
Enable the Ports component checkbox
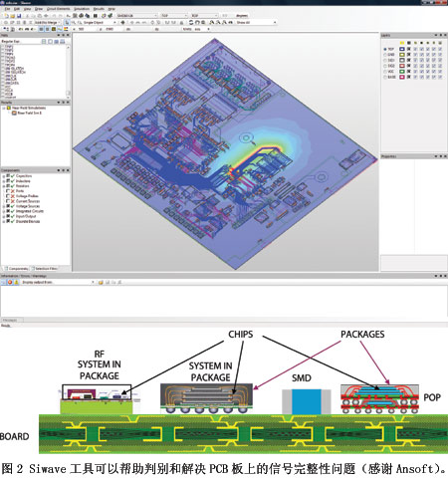[x=8, y=191]
